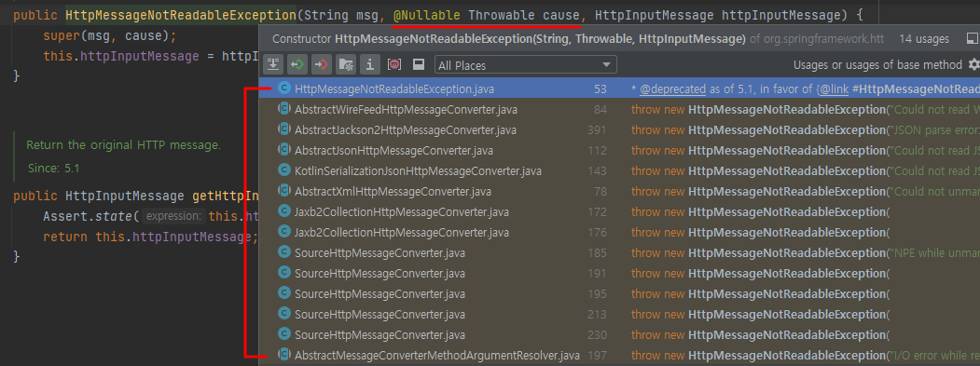This screenshot has width=980, height=366.
Task: Select HttpMessageNotReadableException.java usage filename
Action: (393, 89)
